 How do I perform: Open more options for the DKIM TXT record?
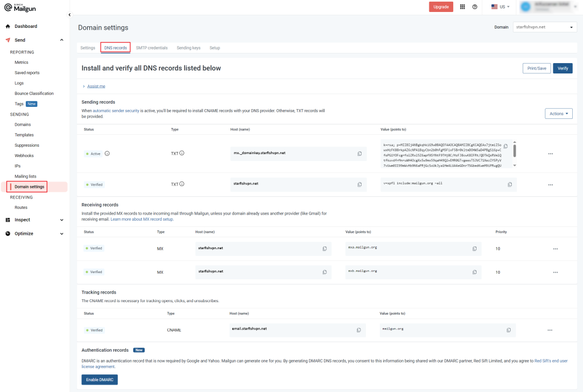point(551,154)
